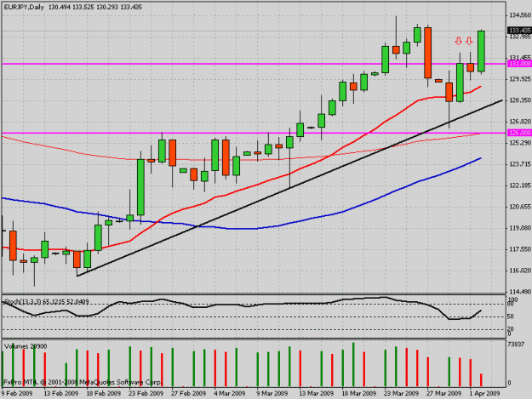Click the 119.080 price axis label
The width and height of the screenshot is (532, 399).
click(x=520, y=228)
